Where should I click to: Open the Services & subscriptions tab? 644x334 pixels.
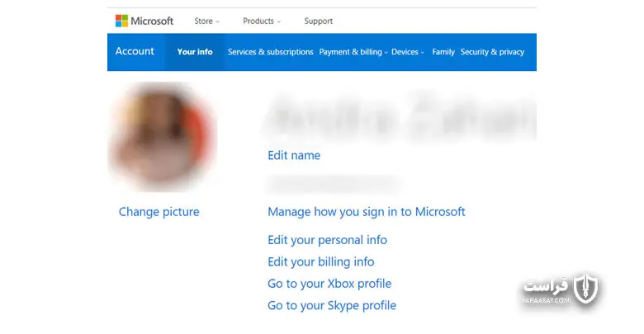tap(270, 52)
